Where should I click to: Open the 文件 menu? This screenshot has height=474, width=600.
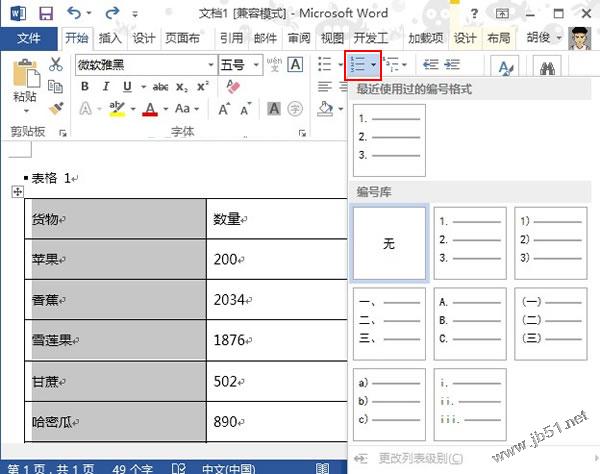pyautogui.click(x=29, y=38)
